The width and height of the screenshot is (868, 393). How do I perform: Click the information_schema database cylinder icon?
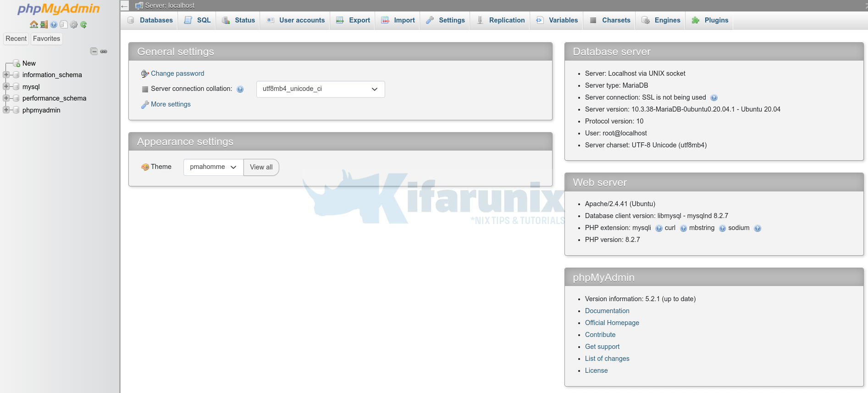(x=17, y=75)
